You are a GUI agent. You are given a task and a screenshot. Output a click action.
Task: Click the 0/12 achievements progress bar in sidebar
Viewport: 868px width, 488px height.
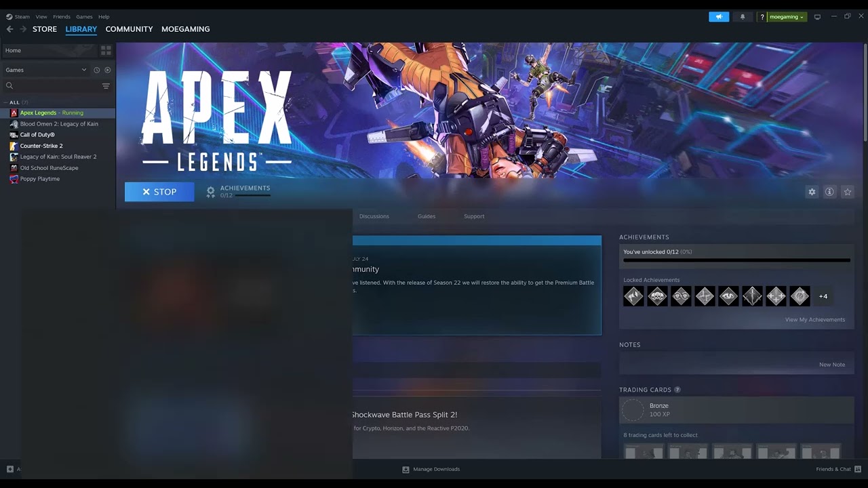(x=736, y=260)
